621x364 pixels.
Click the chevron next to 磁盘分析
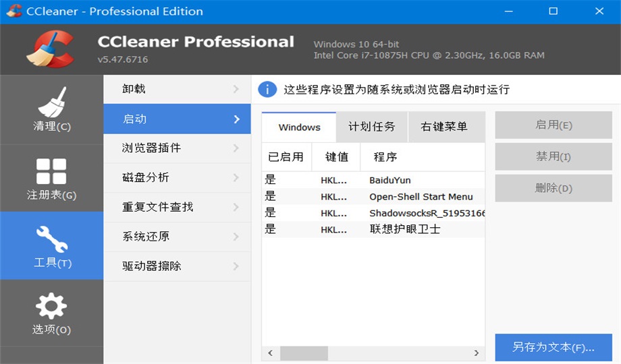(x=236, y=178)
